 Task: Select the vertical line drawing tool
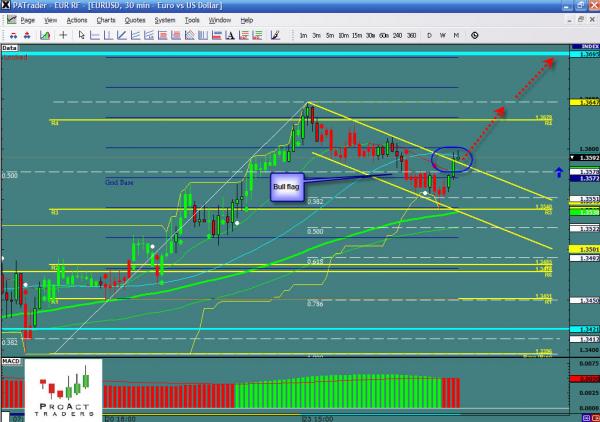click(108, 36)
